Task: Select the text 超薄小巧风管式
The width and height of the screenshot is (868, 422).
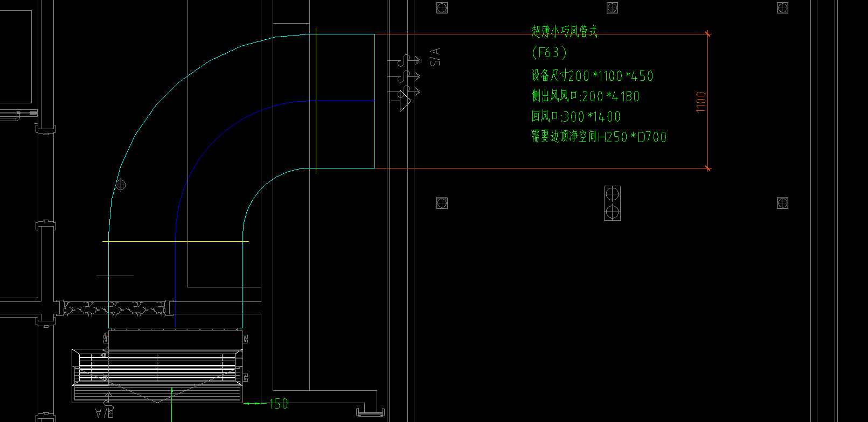Action: 564,32
